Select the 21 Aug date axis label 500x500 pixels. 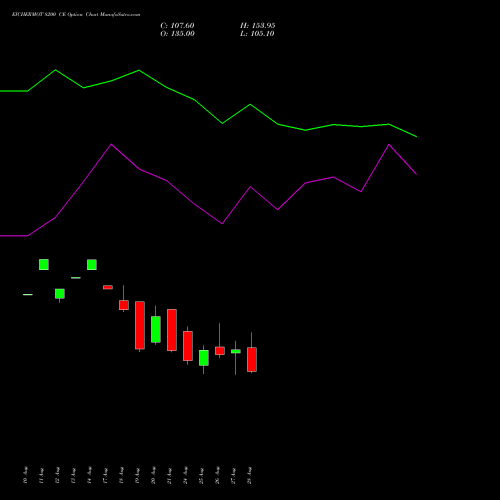(170, 475)
